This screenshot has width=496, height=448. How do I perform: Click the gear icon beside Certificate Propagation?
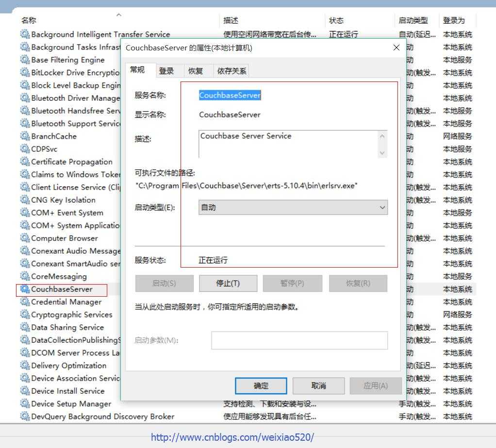pos(25,161)
